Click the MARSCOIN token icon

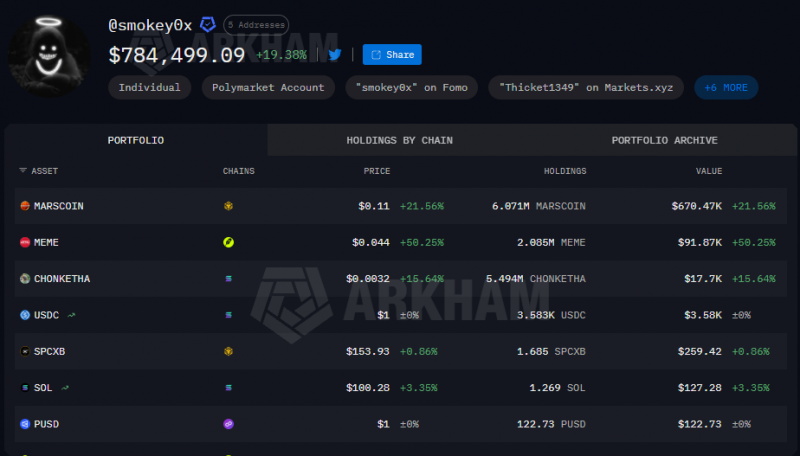click(x=24, y=206)
